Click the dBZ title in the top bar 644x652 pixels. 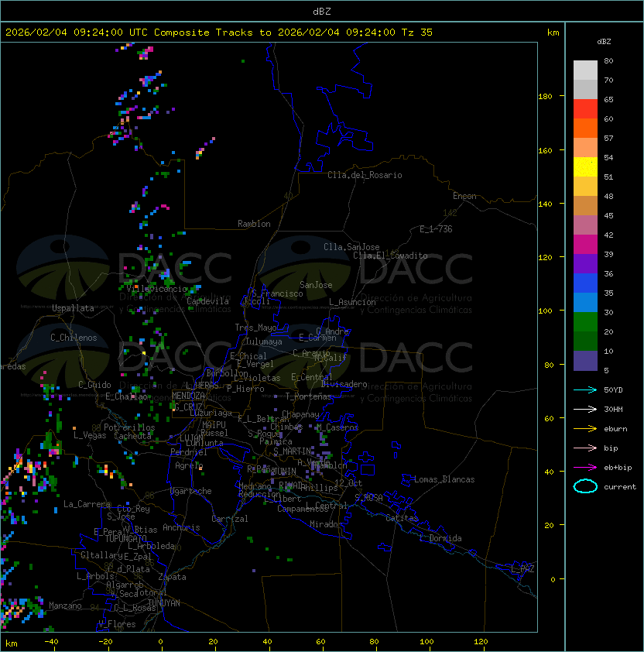pyautogui.click(x=322, y=12)
